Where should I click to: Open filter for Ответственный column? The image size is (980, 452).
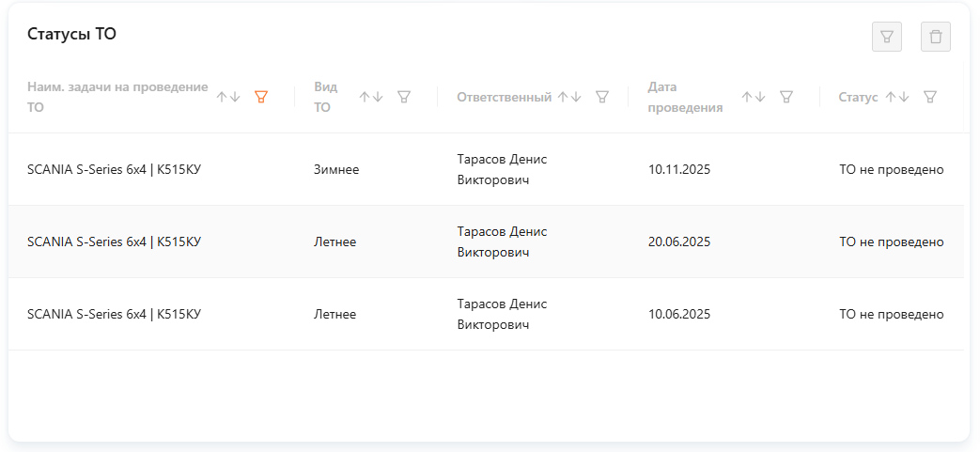[x=602, y=97]
